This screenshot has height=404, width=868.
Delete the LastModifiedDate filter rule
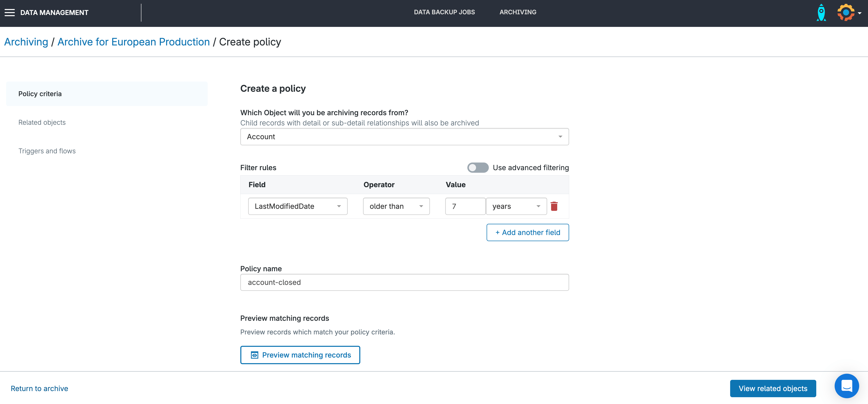(554, 206)
